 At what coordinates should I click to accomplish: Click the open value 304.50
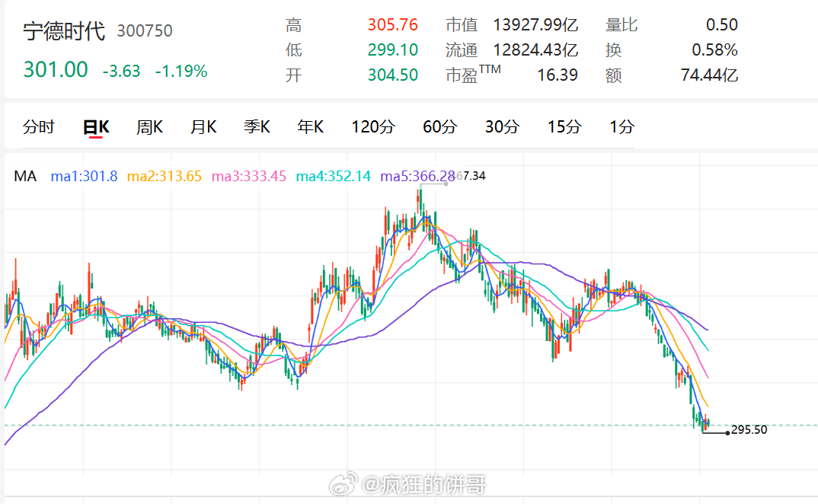click(393, 75)
